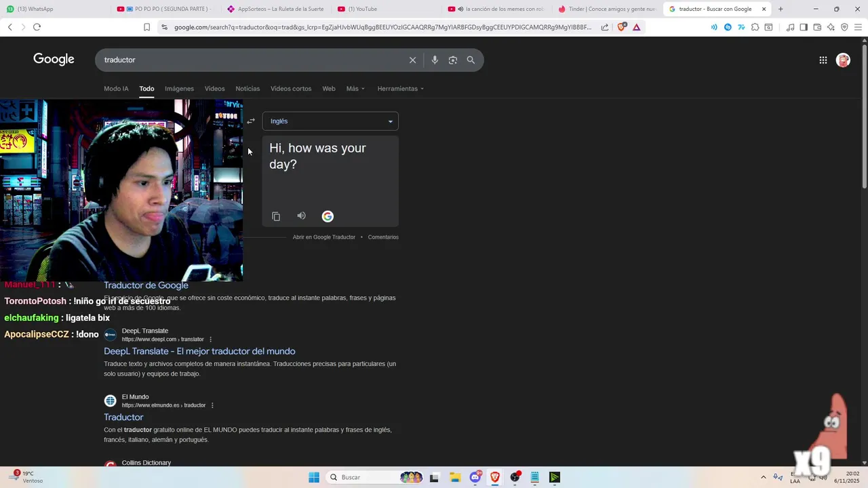The height and width of the screenshot is (488, 868).
Task: Start voice search with the microphone icon
Action: click(x=435, y=60)
